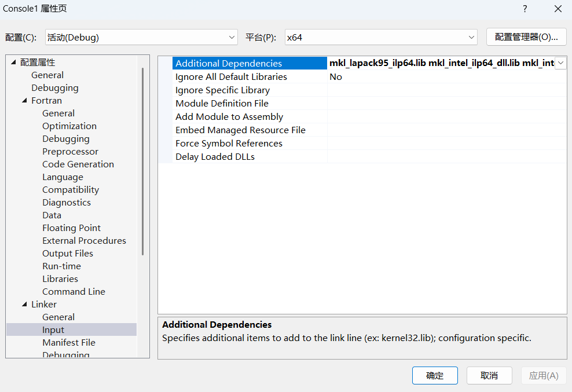Open the 配置(C) configuration dropdown
Image resolution: width=572 pixels, height=392 pixels.
tap(141, 37)
